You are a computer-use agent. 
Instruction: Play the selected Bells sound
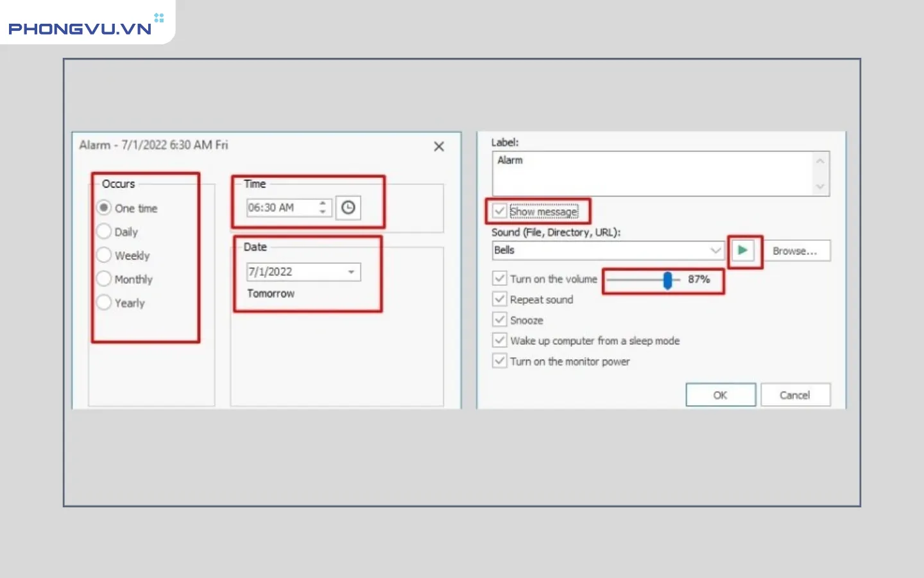click(742, 250)
